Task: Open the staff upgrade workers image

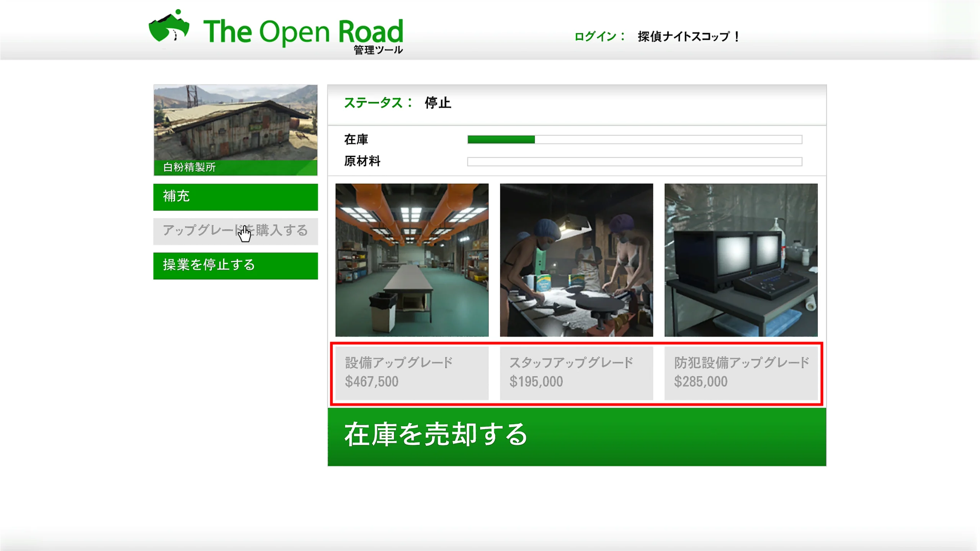Action: [576, 260]
